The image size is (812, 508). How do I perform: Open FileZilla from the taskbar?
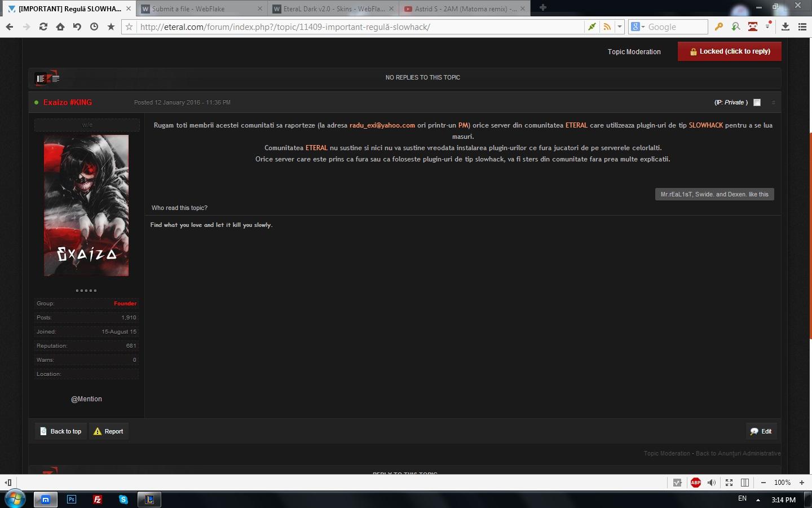(98, 500)
